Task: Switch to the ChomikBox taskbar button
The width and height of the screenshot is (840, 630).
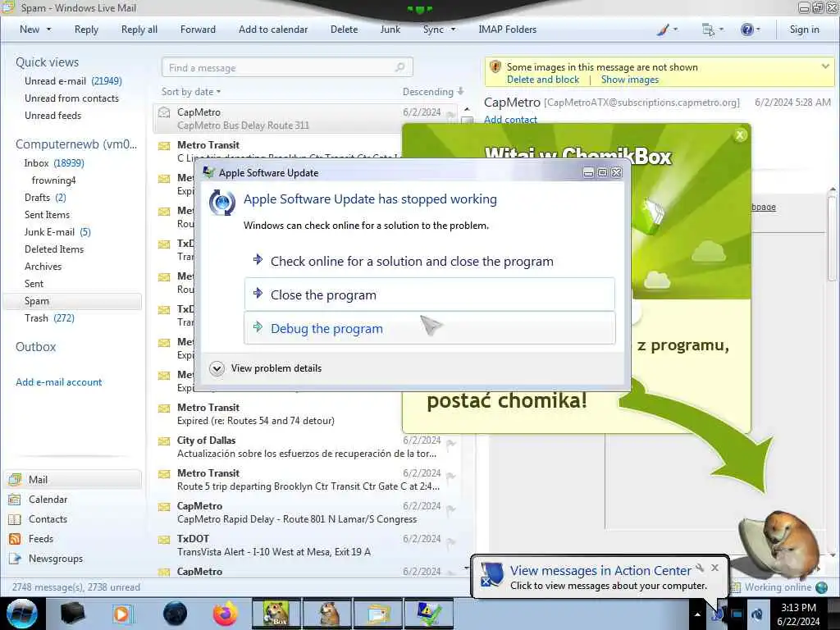Action: click(276, 614)
